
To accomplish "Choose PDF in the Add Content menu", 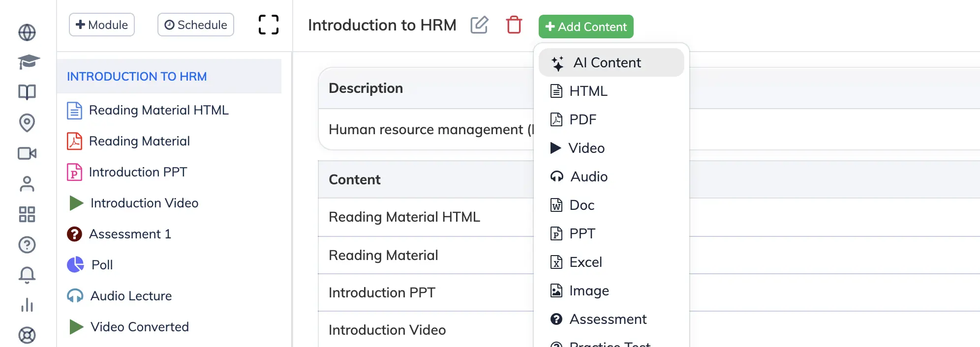I will pyautogui.click(x=582, y=119).
